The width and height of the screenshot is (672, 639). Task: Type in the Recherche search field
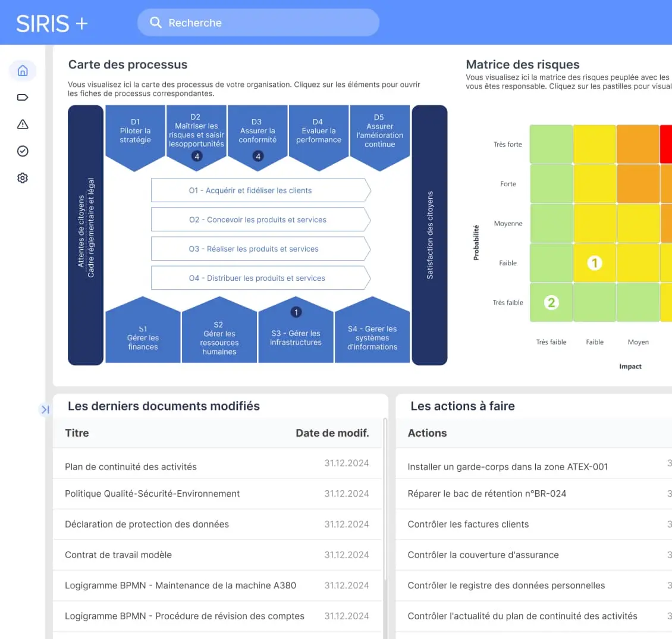point(268,23)
